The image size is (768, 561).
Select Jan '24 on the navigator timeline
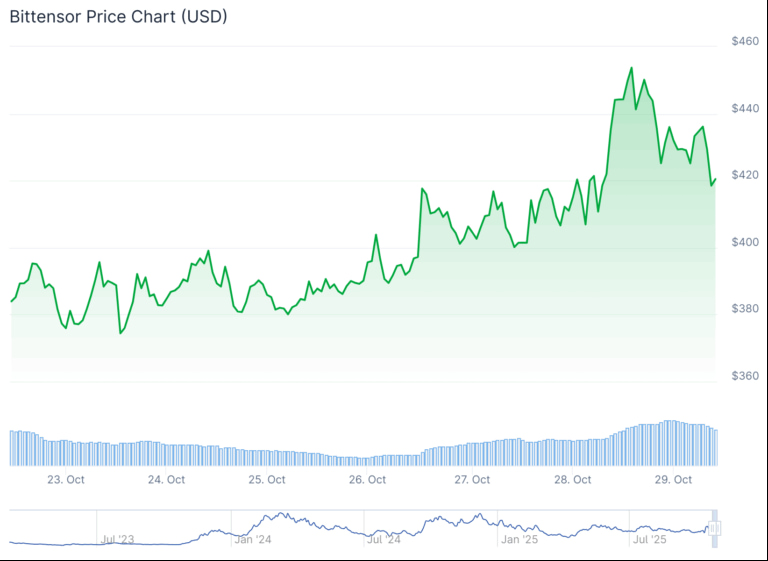coord(252,540)
